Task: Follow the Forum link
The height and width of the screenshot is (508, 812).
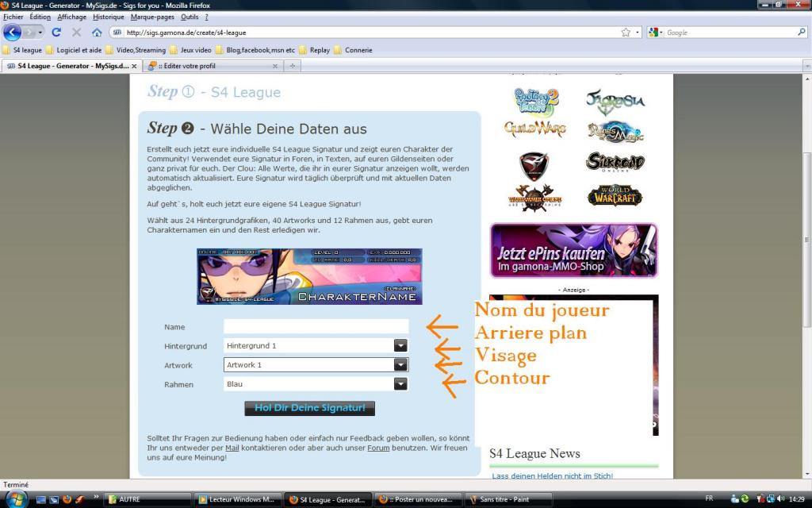Action: pyautogui.click(x=378, y=448)
